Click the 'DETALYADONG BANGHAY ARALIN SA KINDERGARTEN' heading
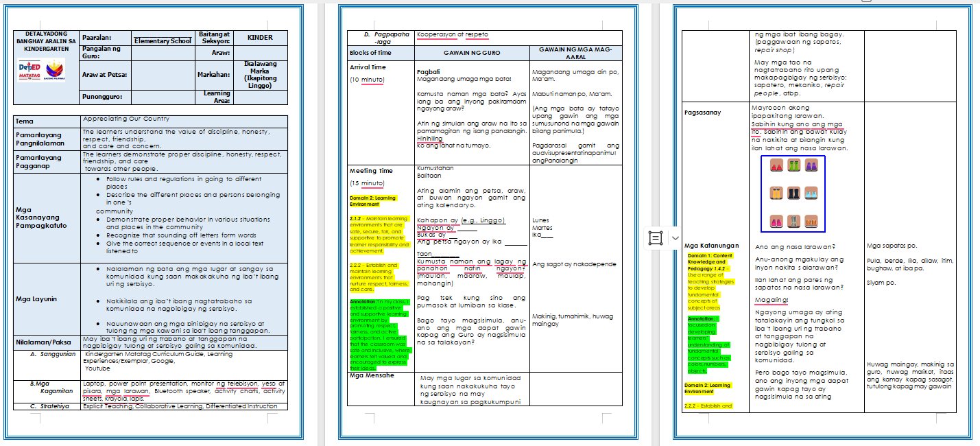Screen dimensions: 980x446 point(45,41)
